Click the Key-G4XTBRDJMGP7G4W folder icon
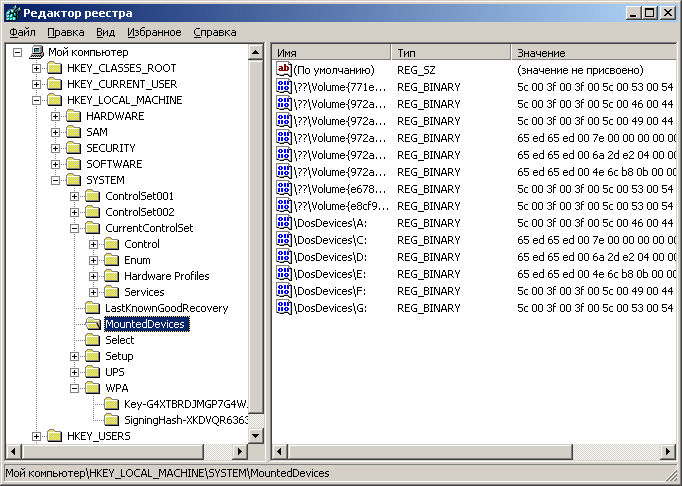Viewport: 682px width, 486px height. point(112,404)
